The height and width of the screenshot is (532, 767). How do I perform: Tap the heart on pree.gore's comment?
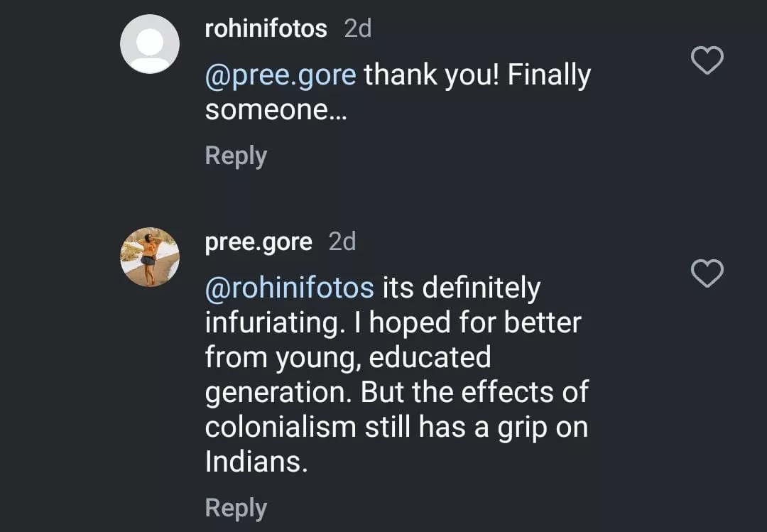(x=707, y=273)
